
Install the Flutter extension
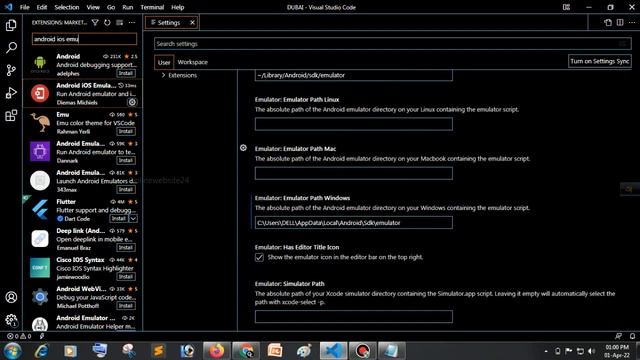tap(119, 219)
